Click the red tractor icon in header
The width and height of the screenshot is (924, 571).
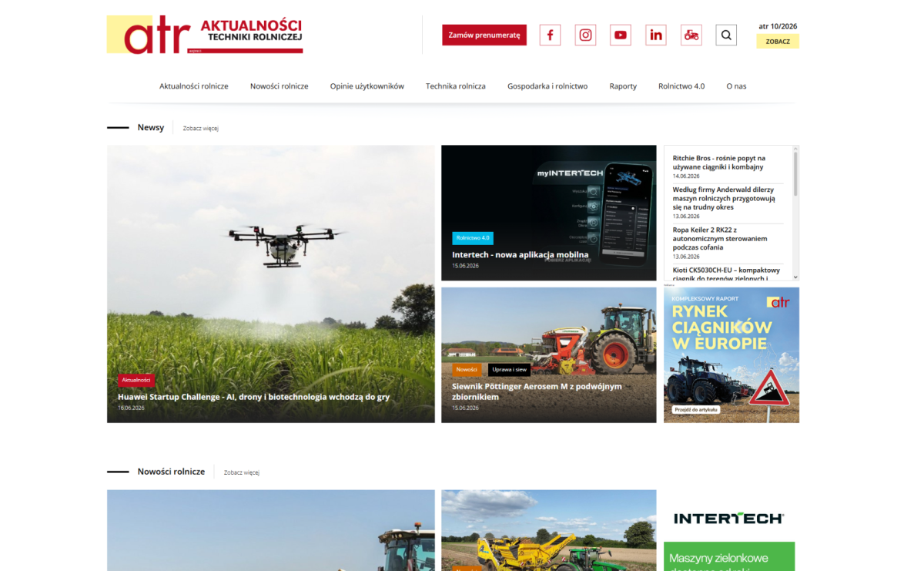point(691,35)
